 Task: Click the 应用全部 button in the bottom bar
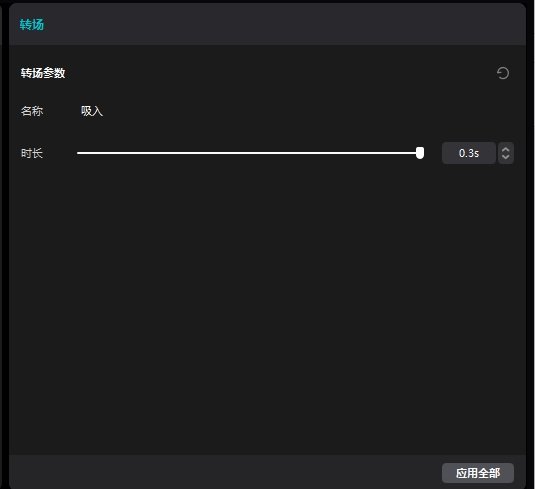[x=478, y=473]
